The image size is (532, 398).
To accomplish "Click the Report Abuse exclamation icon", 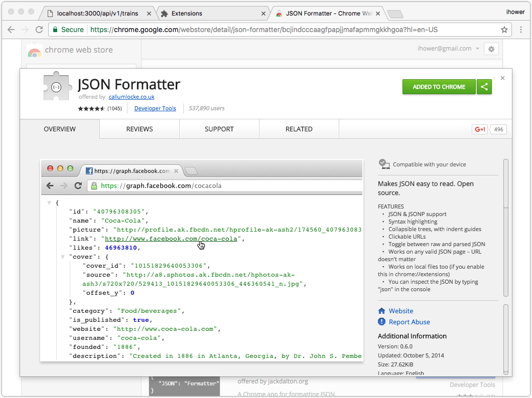I will (382, 322).
